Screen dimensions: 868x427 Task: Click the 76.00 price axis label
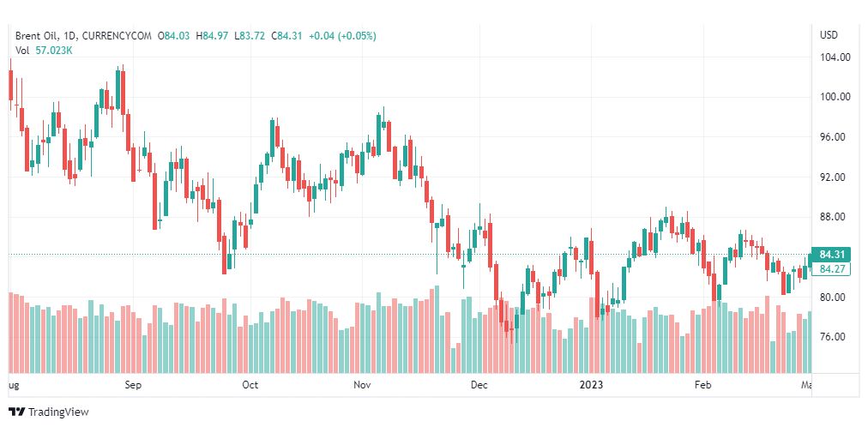(835, 337)
